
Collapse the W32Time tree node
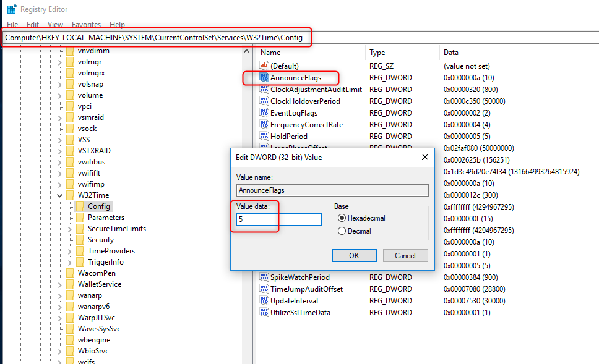coord(60,195)
